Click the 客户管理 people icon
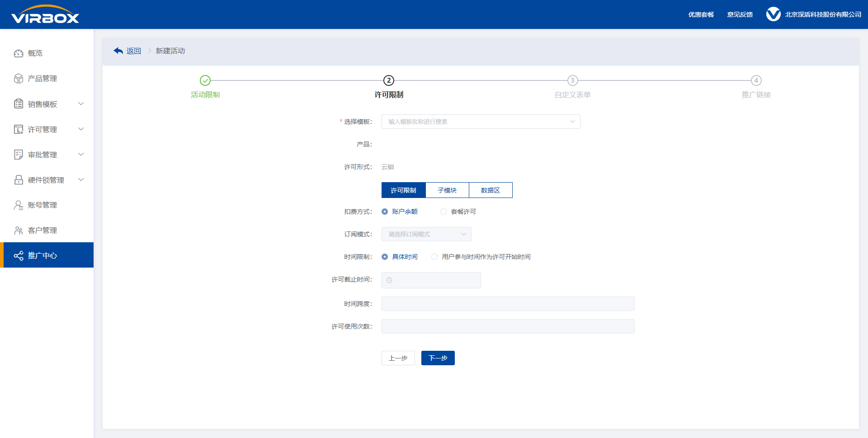The height and width of the screenshot is (438, 868). pyautogui.click(x=19, y=231)
